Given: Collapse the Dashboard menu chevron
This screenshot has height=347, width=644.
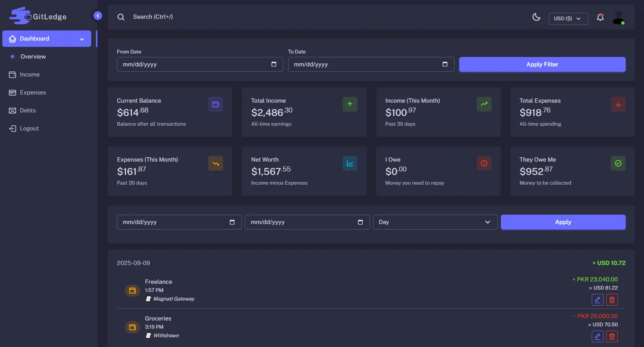Looking at the screenshot, I should click(x=82, y=39).
